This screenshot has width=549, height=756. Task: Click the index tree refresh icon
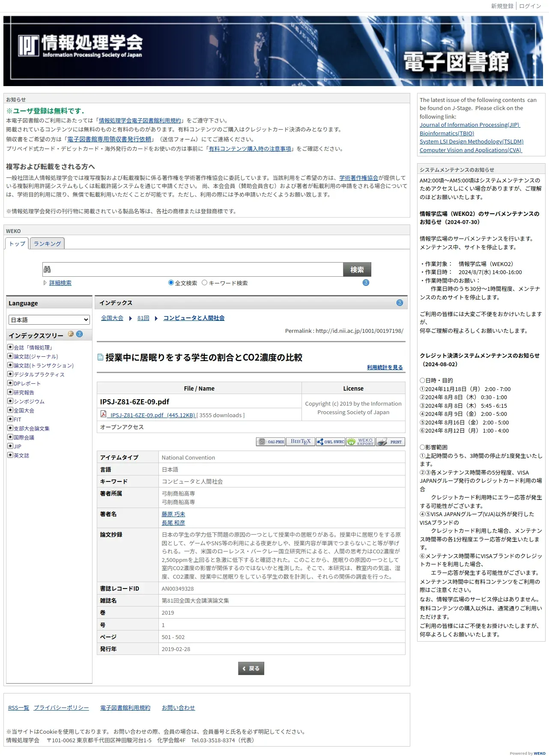tap(71, 334)
